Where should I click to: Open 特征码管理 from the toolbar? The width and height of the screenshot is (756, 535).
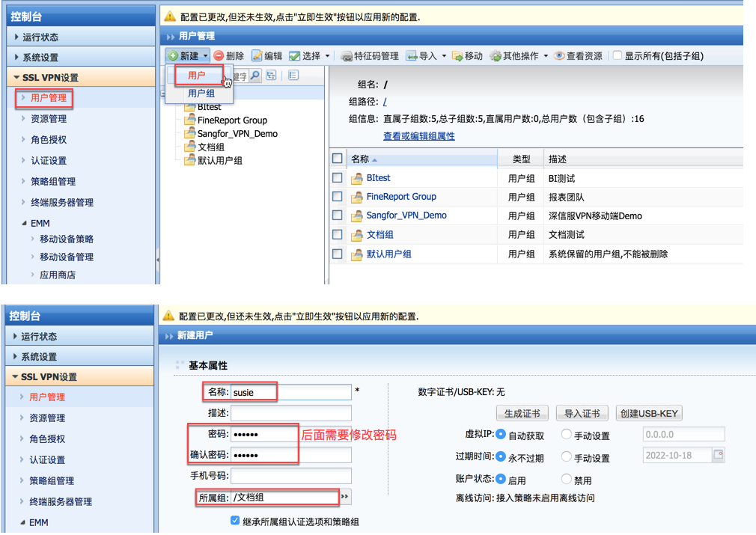[x=370, y=56]
